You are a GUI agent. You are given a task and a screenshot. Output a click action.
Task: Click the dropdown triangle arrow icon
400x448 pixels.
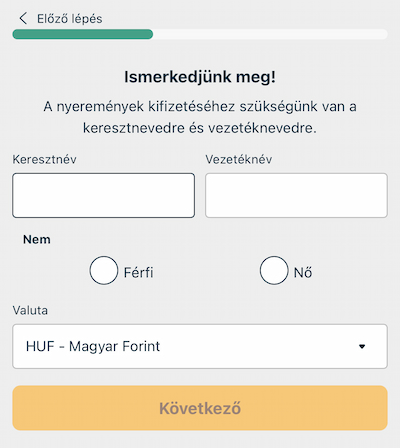coord(362,347)
